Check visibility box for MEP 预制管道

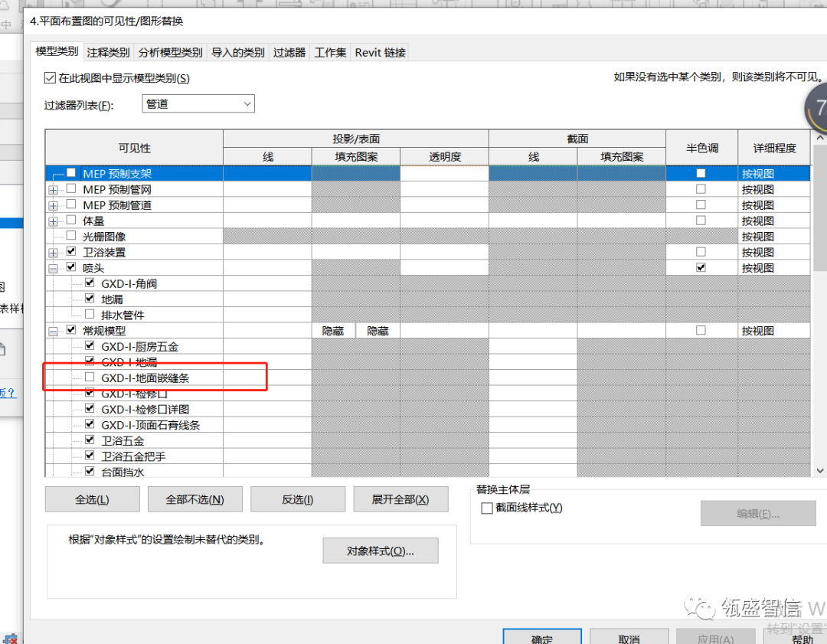[71, 204]
